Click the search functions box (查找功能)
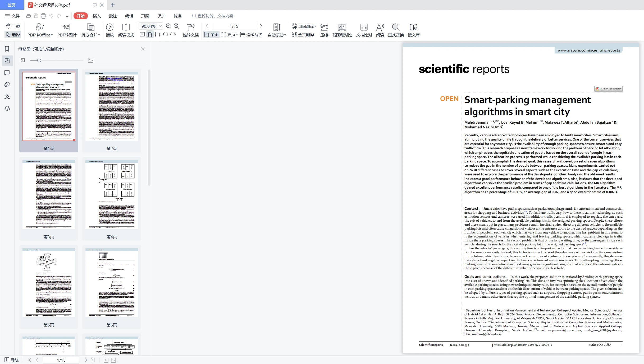 click(213, 16)
